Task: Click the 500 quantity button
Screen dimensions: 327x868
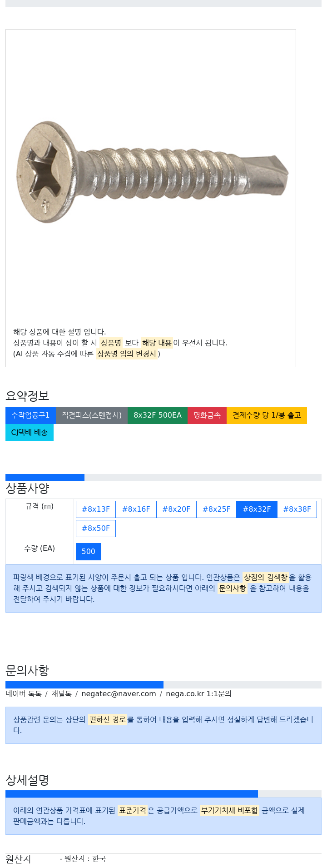Action: 89,552
